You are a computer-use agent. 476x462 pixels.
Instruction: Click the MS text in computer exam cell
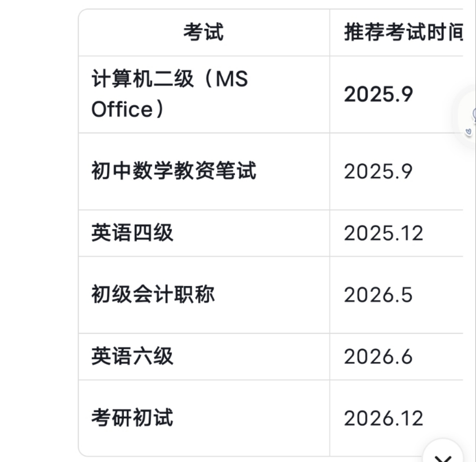(232, 79)
